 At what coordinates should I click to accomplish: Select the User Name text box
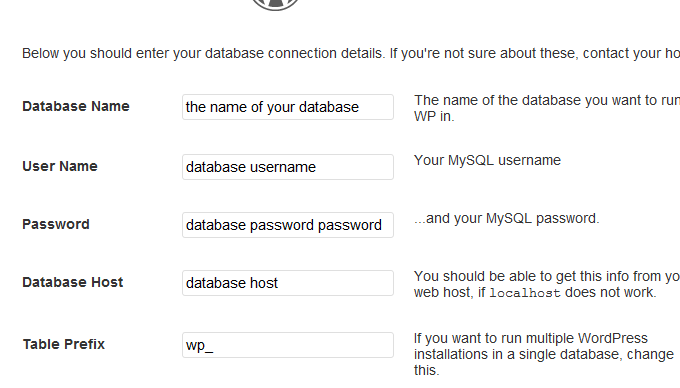(288, 167)
